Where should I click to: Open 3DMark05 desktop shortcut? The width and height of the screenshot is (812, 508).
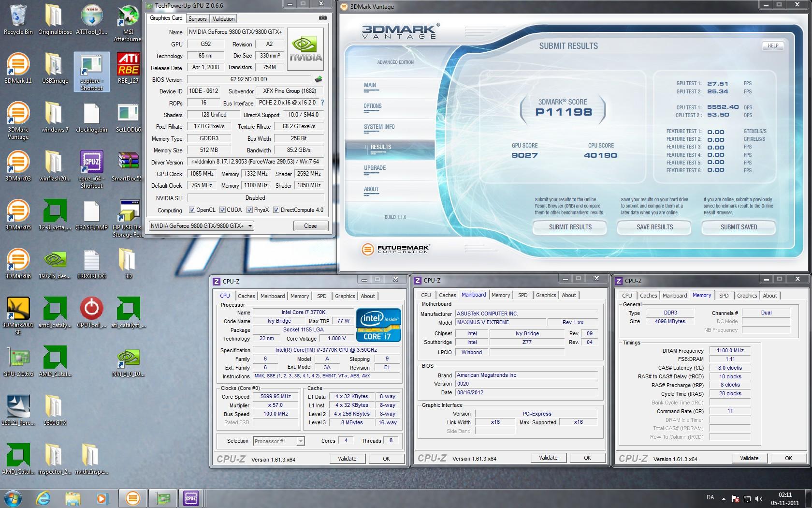18,215
